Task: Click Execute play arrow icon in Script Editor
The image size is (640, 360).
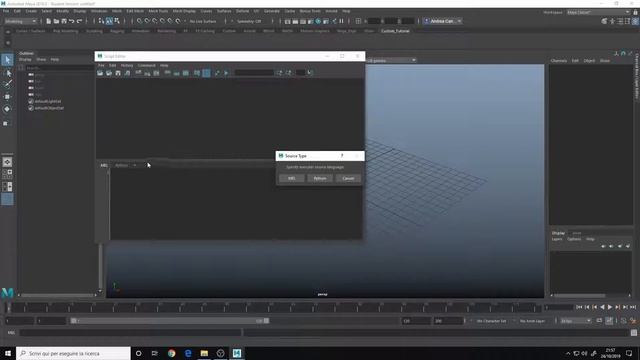Action: pyautogui.click(x=227, y=73)
